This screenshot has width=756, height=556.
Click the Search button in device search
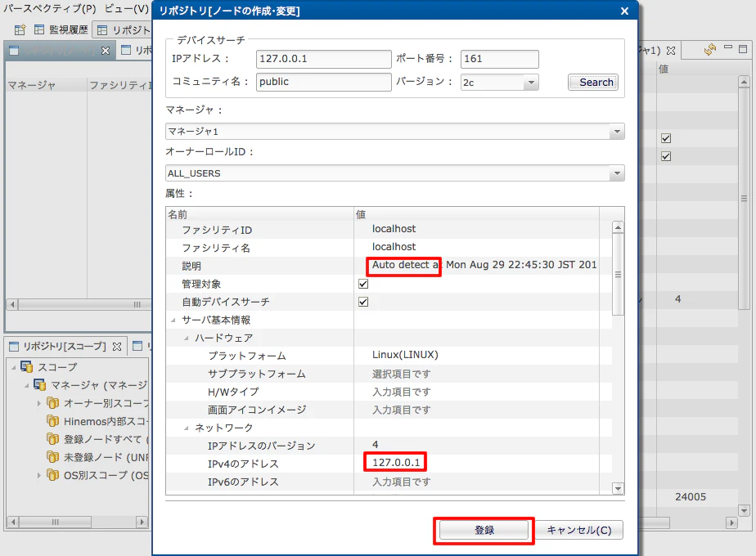click(592, 83)
